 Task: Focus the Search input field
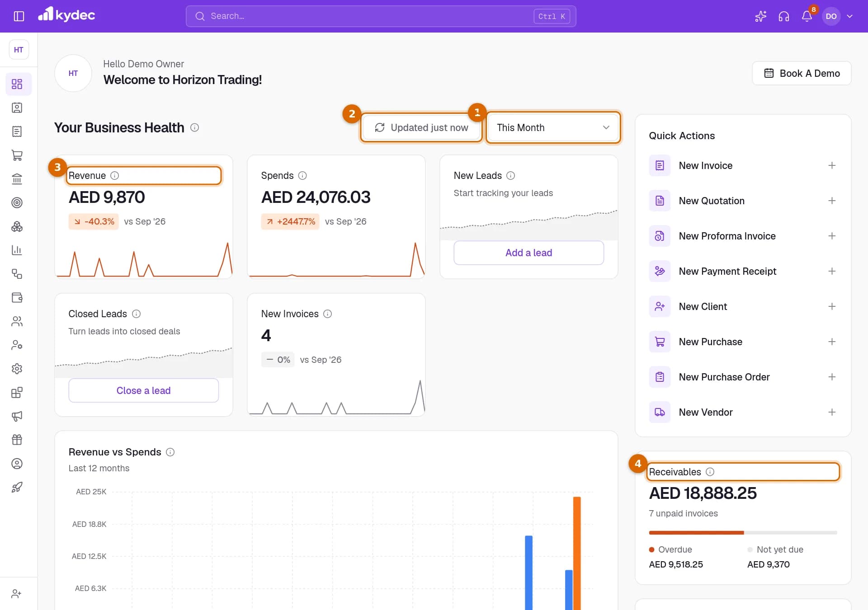click(x=381, y=16)
